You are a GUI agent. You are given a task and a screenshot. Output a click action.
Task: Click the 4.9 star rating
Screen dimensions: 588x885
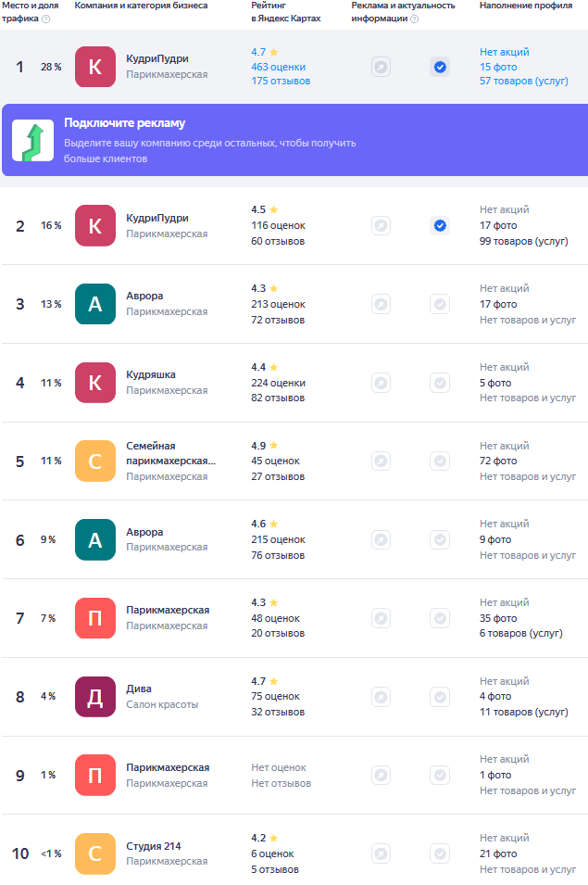[265, 446]
